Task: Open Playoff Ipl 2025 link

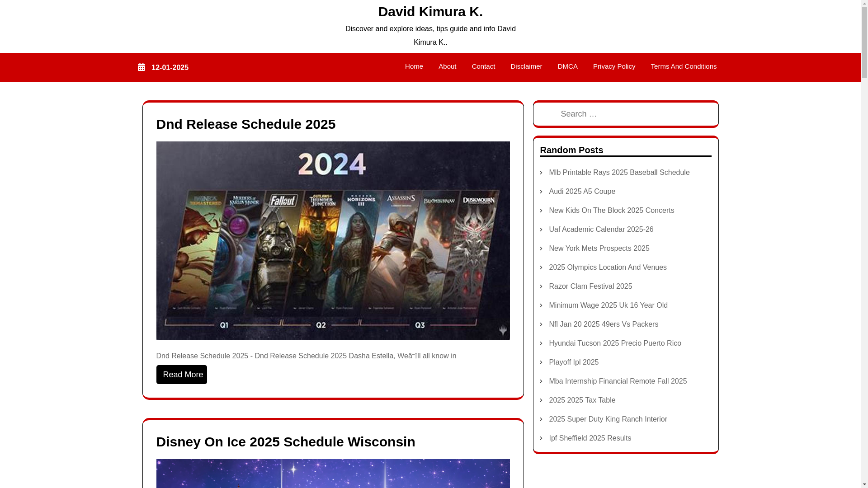Action: (574, 362)
